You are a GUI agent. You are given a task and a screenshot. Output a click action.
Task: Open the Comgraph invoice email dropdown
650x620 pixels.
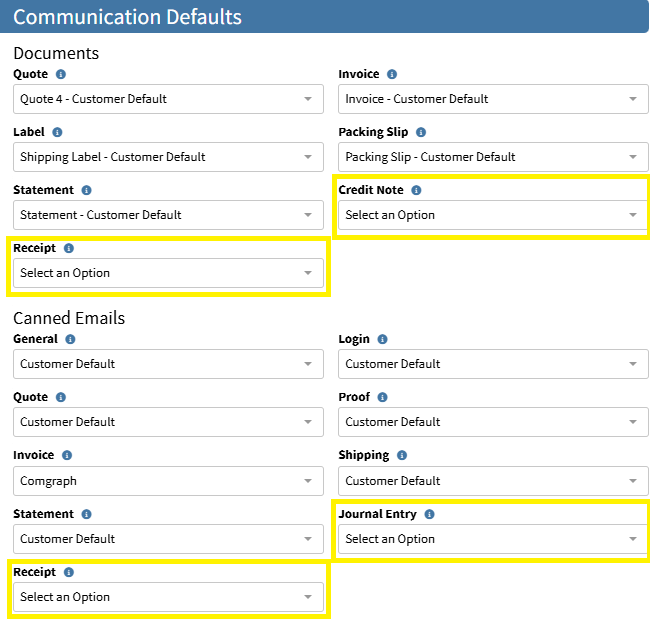pyautogui.click(x=168, y=481)
